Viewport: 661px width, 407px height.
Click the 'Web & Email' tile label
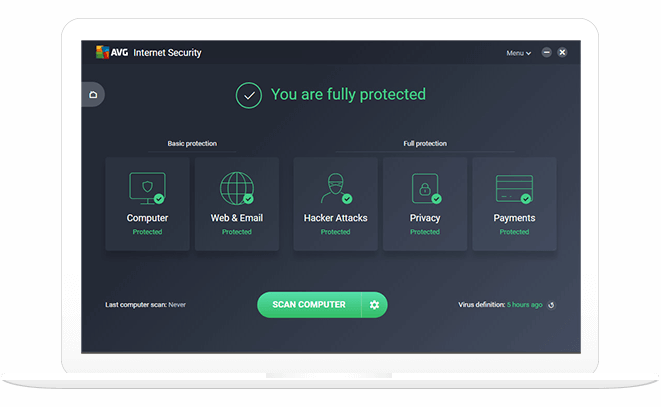pos(236,218)
